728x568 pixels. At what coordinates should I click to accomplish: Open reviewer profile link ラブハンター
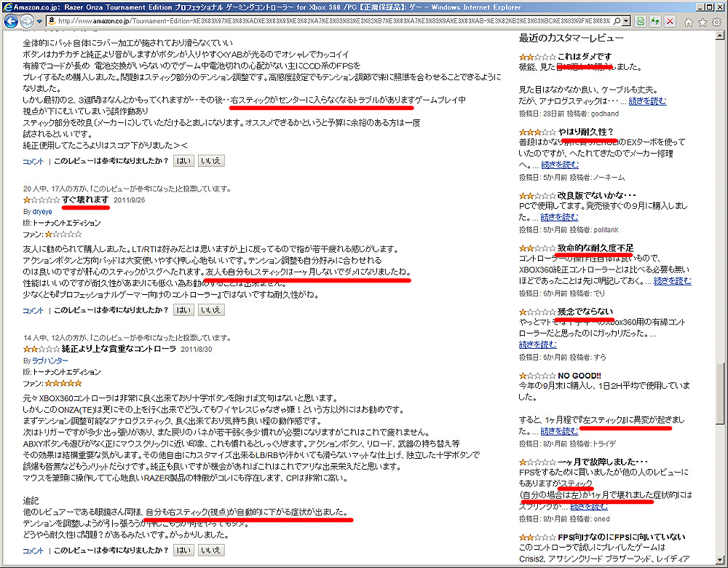tap(50, 360)
